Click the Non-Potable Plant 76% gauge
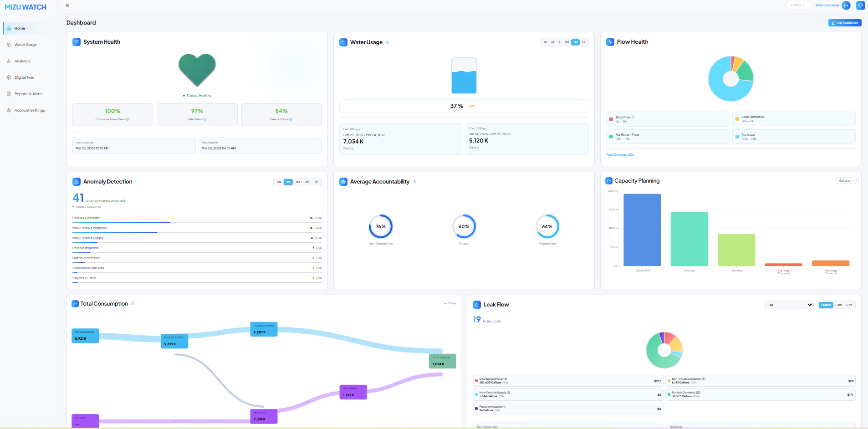This screenshot has width=868, height=429. click(381, 226)
